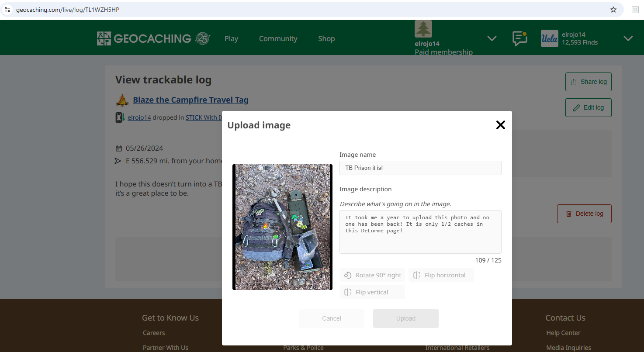Click the green tree membership badge

coord(423,29)
